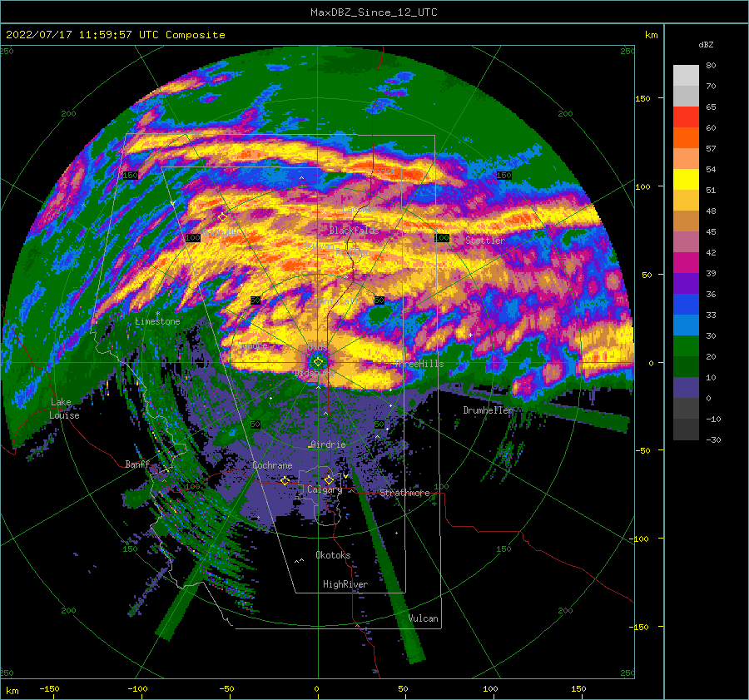
Task: Click the -150 tick label on bottom km axis
Action: [x=49, y=689]
